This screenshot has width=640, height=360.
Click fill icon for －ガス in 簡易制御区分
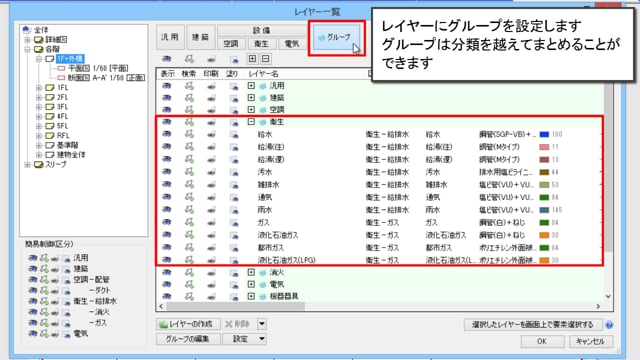click(x=66, y=323)
